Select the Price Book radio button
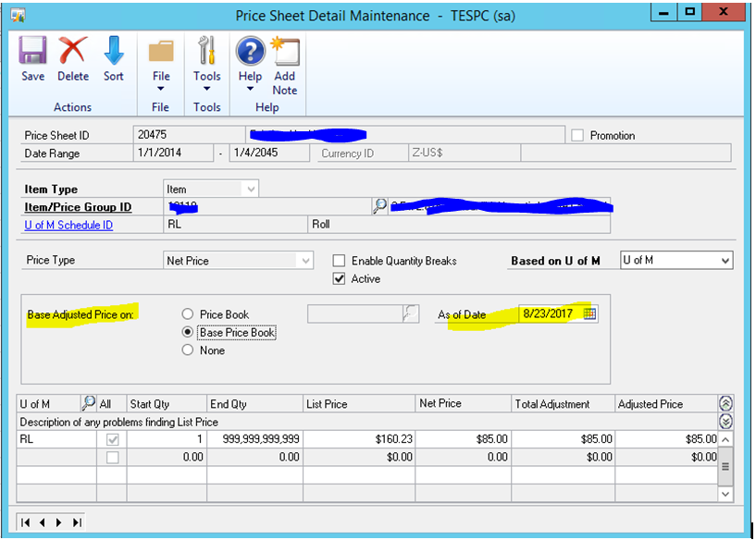The width and height of the screenshot is (756, 540). (x=187, y=313)
